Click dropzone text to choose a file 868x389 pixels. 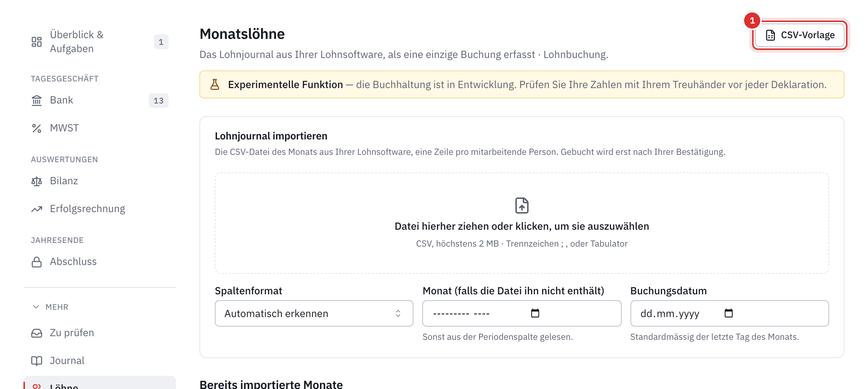pyautogui.click(x=522, y=226)
